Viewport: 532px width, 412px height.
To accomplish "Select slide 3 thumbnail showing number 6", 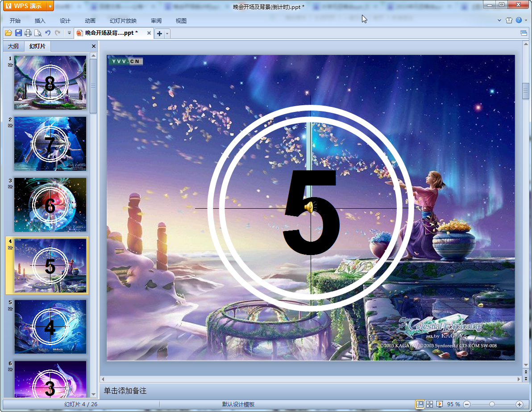I will pyautogui.click(x=50, y=205).
